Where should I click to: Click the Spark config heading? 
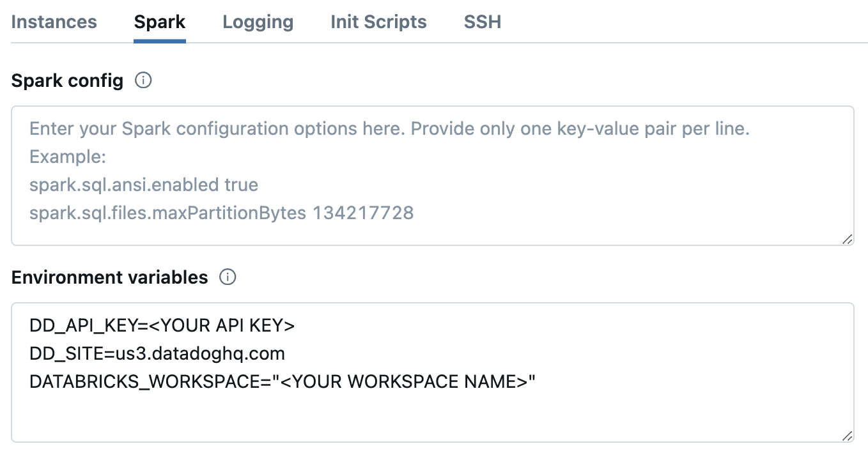(x=66, y=80)
